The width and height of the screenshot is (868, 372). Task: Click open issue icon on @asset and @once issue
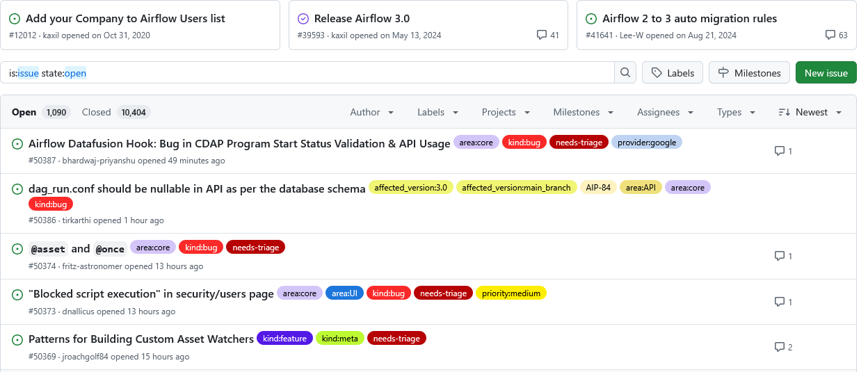click(17, 249)
